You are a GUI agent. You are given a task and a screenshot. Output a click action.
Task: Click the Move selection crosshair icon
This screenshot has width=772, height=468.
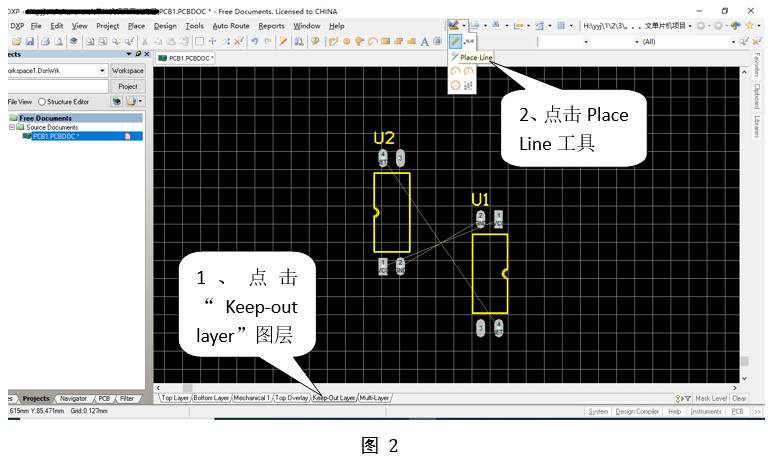coord(212,42)
